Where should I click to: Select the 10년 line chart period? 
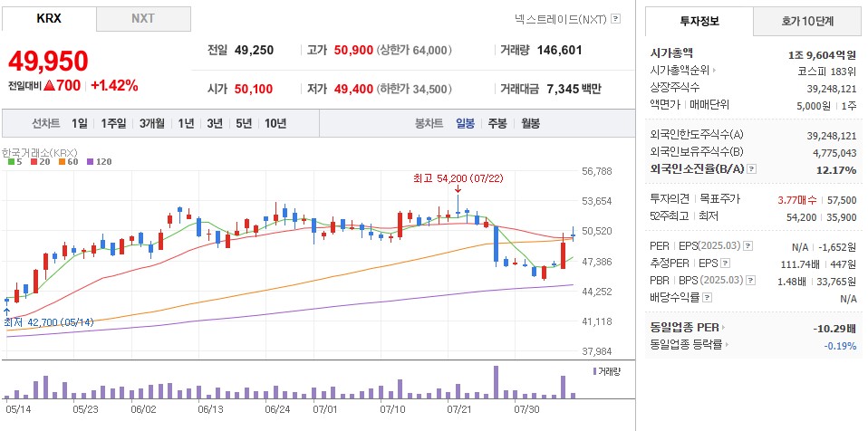coord(275,123)
